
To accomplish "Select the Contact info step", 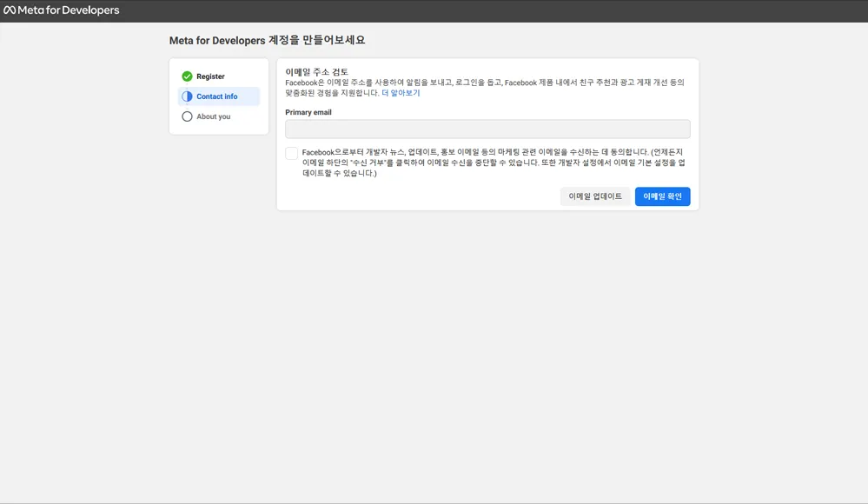I will tap(219, 96).
